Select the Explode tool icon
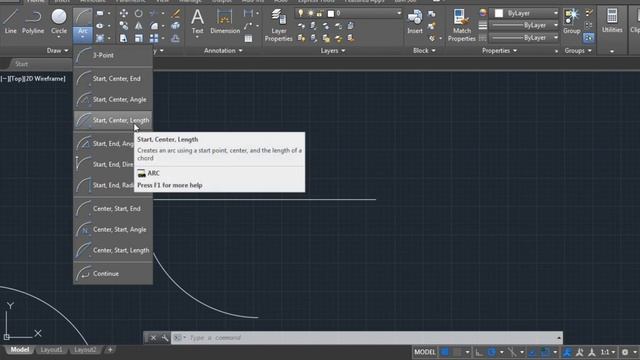 176,26
